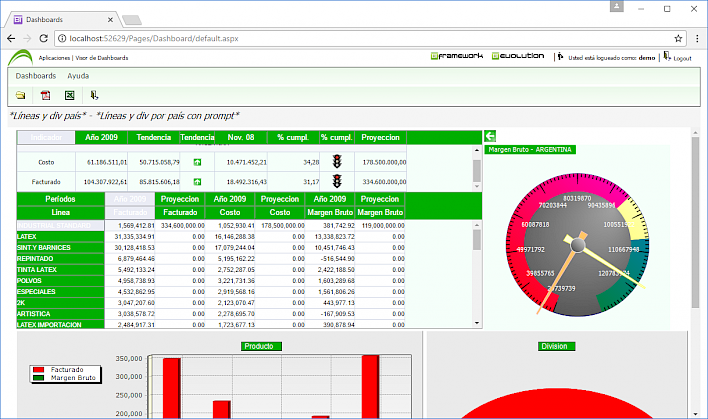Click the green back arrow icon
The image size is (708, 419).
pos(490,136)
